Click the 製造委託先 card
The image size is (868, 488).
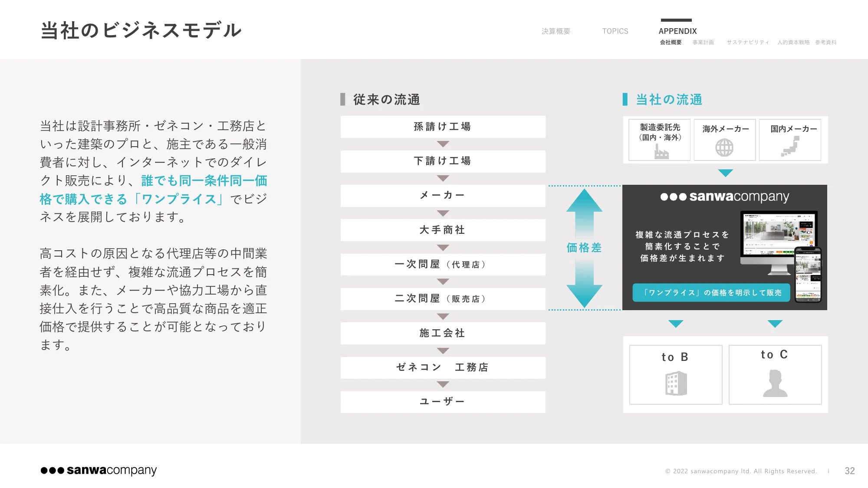pos(659,140)
